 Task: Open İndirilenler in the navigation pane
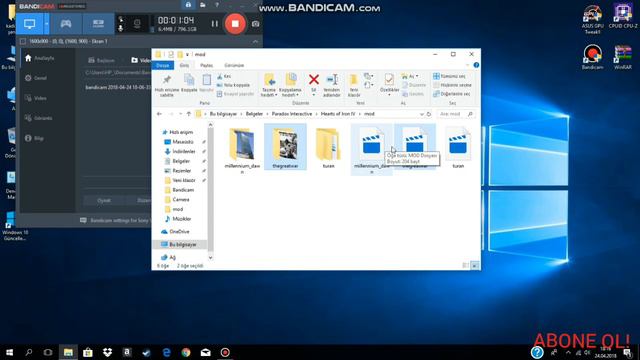[x=183, y=151]
